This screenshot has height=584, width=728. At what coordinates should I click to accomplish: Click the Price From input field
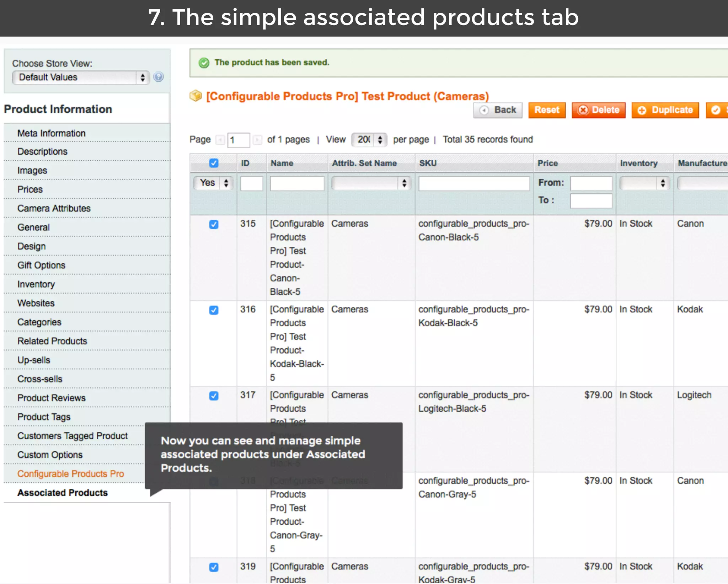pyautogui.click(x=591, y=183)
